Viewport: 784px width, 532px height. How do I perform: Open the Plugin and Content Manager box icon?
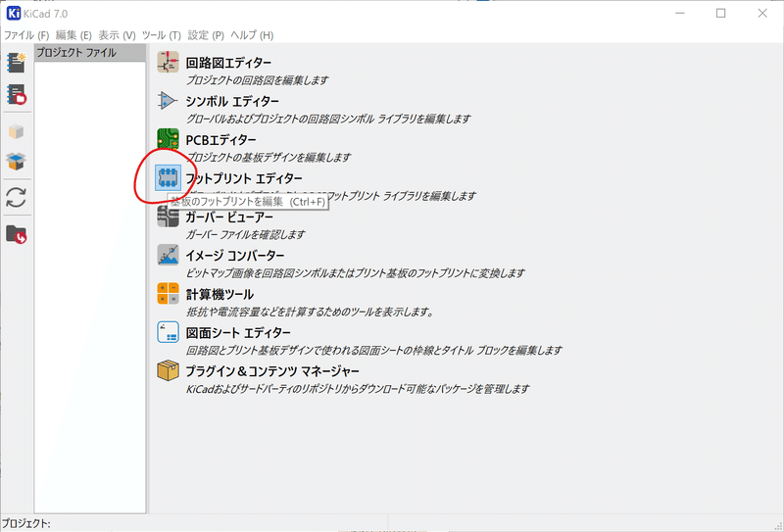click(168, 370)
